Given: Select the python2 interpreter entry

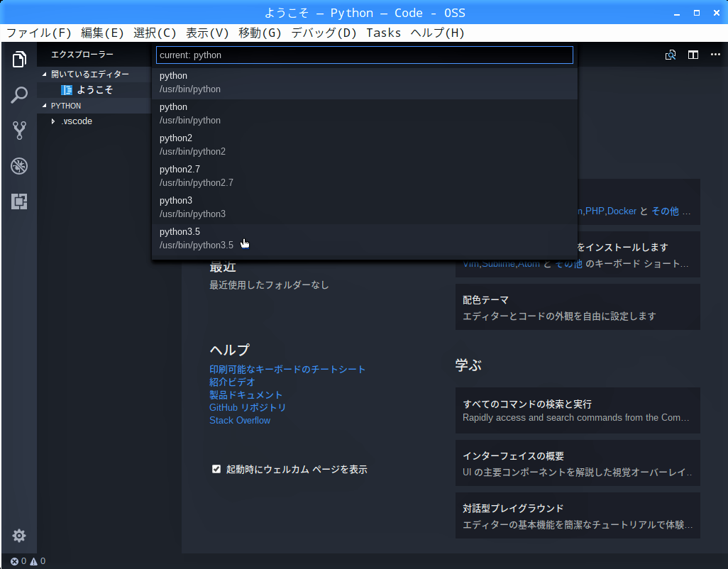Looking at the screenshot, I should click(x=365, y=145).
